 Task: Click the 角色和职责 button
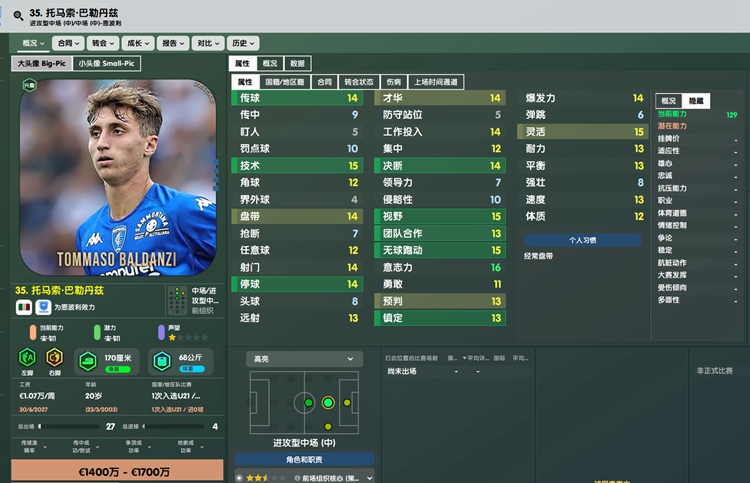click(x=304, y=460)
